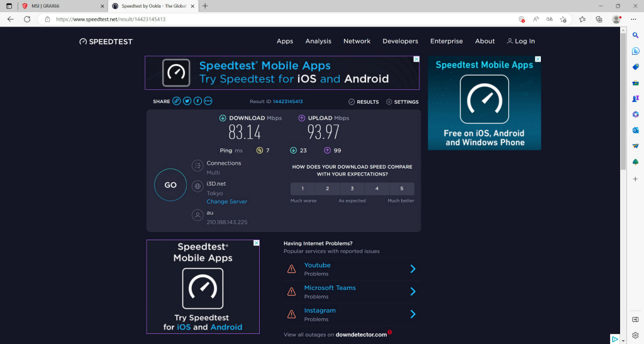Expand the Youtube problems chevron
The height and width of the screenshot is (344, 644).
click(x=413, y=269)
